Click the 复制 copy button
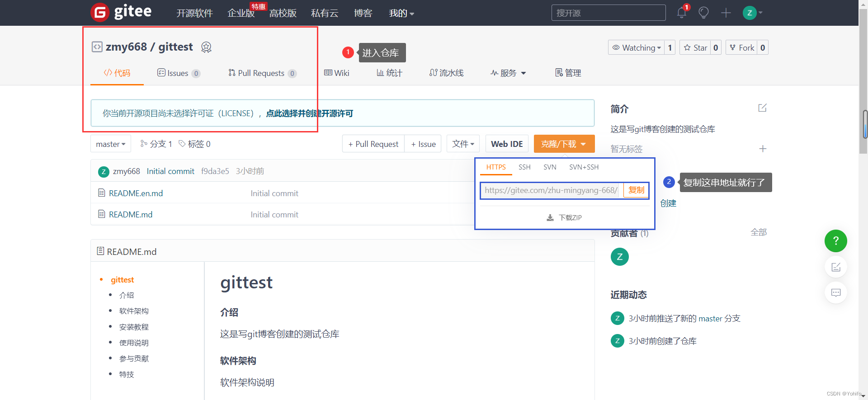The image size is (868, 400). click(636, 190)
